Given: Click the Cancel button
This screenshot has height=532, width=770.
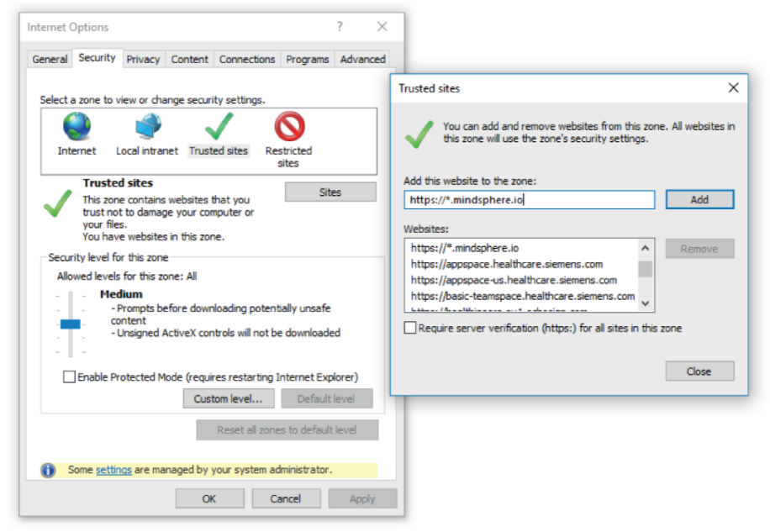Looking at the screenshot, I should (286, 498).
